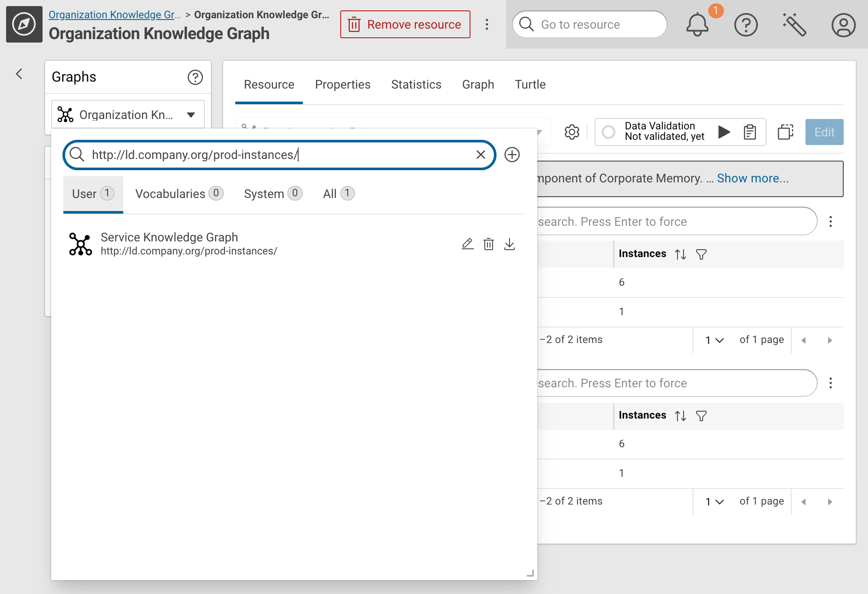Open validation report clipboard icon
Image resolution: width=868 pixels, height=594 pixels.
pyautogui.click(x=750, y=132)
